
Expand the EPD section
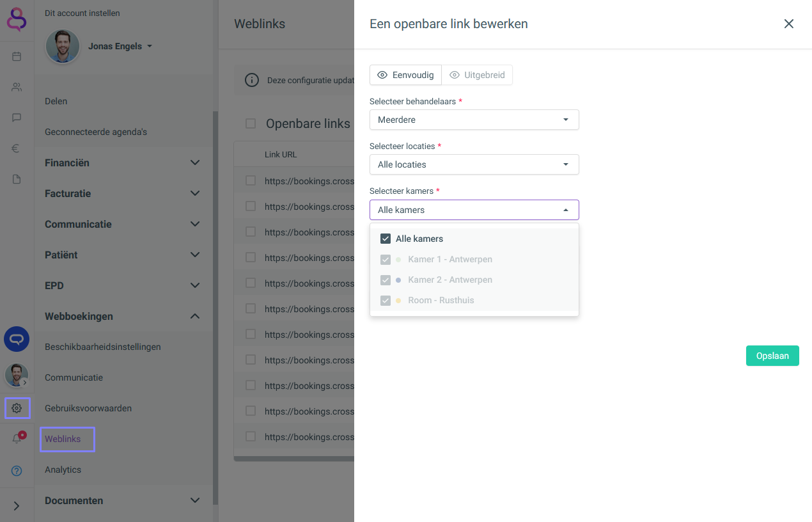point(123,285)
